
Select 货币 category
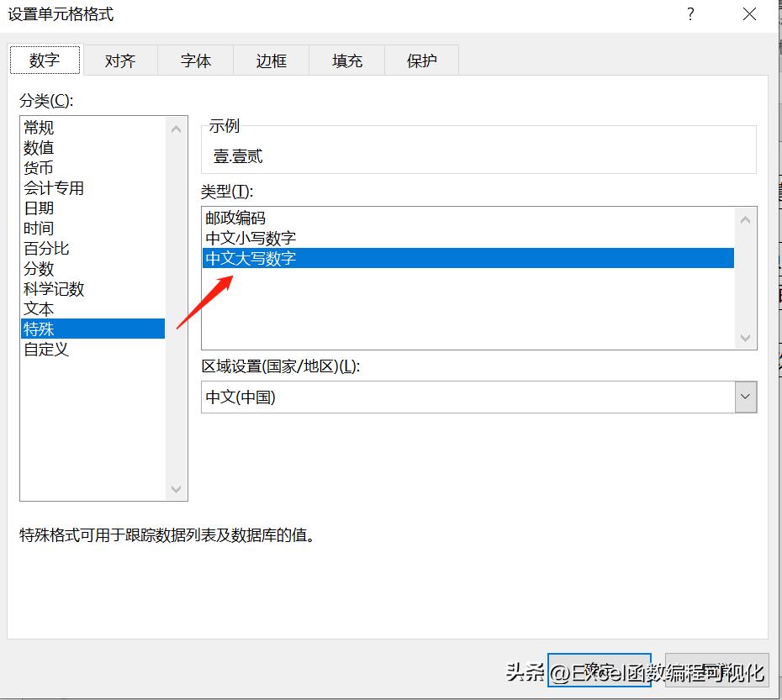40,168
